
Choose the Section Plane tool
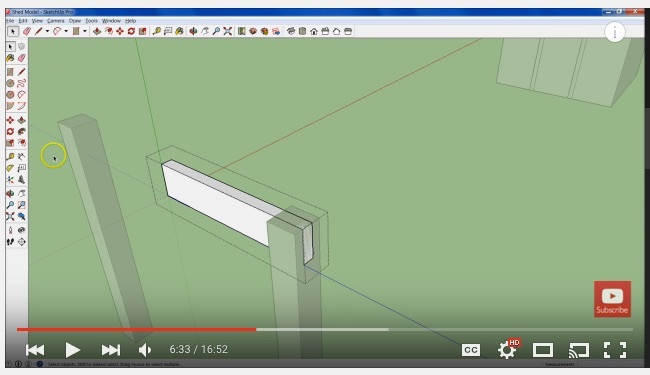pyautogui.click(x=22, y=242)
